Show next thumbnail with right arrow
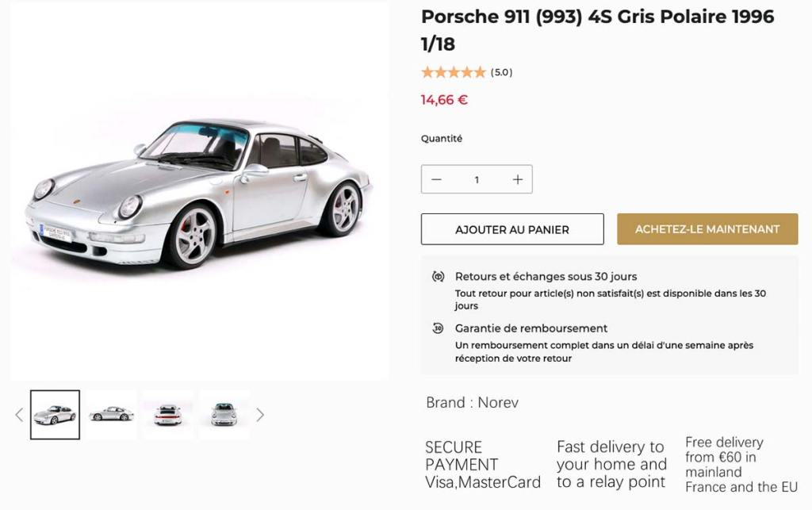The width and height of the screenshot is (812, 510). tap(260, 415)
